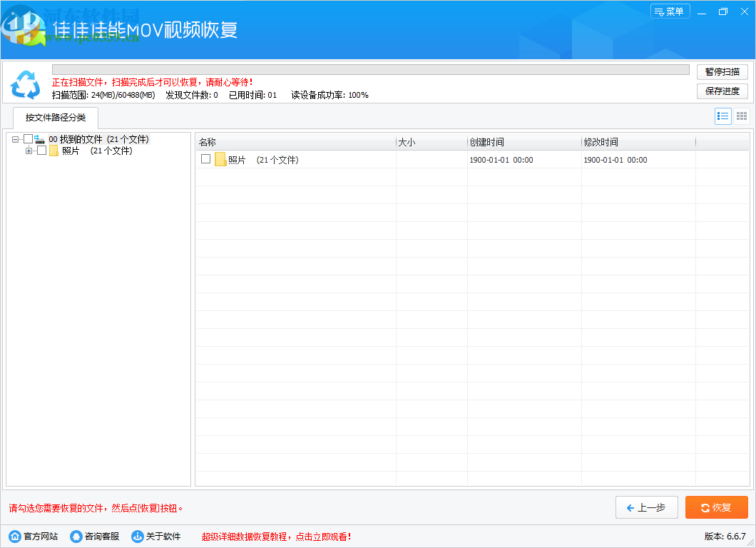Open the 菜单 dropdown

click(x=670, y=11)
